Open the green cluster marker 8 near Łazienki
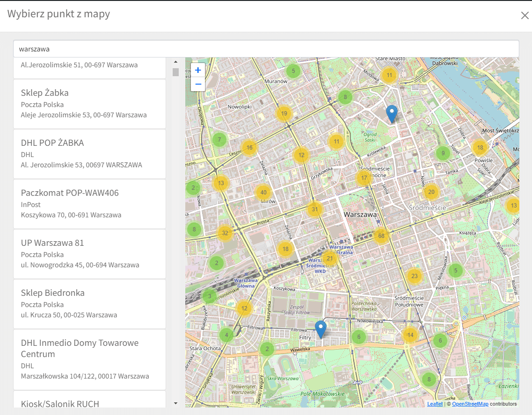This screenshot has width=532, height=415. click(429, 379)
